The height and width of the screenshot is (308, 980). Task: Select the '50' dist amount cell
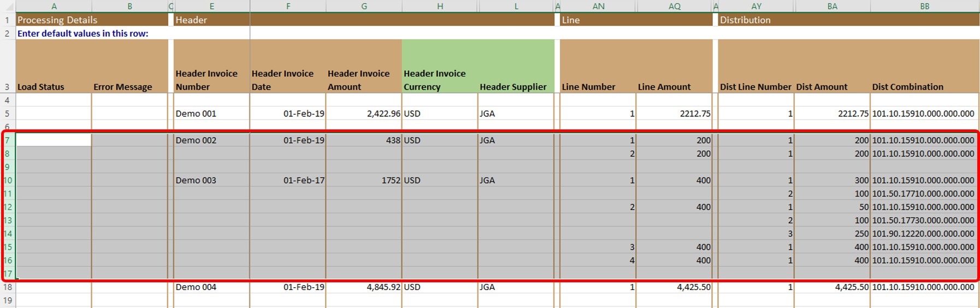click(x=832, y=207)
